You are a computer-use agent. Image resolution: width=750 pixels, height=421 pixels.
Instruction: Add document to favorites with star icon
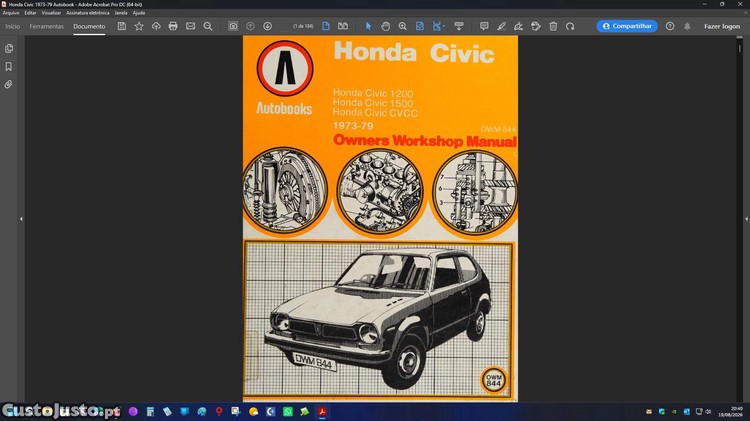pyautogui.click(x=139, y=26)
